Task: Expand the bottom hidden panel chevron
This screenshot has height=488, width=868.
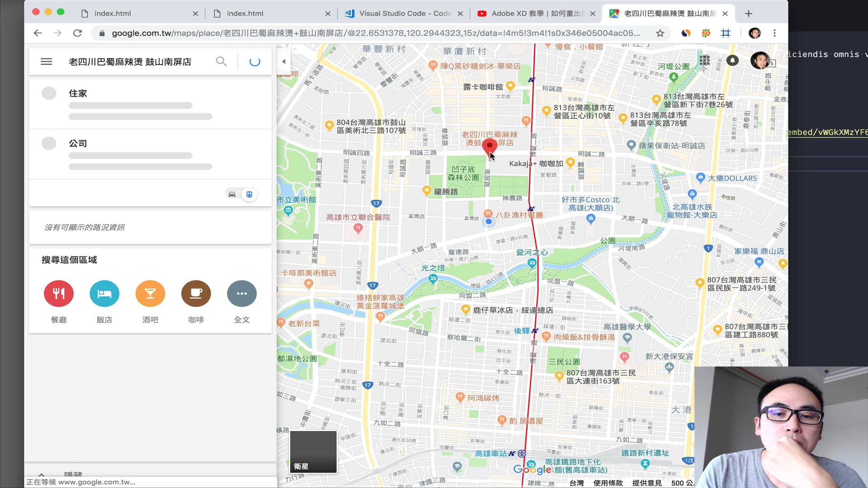Action: coord(41,474)
